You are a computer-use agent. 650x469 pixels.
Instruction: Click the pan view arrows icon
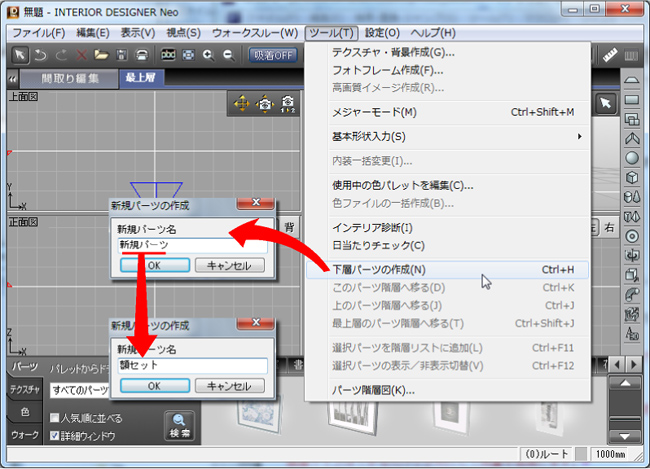click(x=242, y=104)
